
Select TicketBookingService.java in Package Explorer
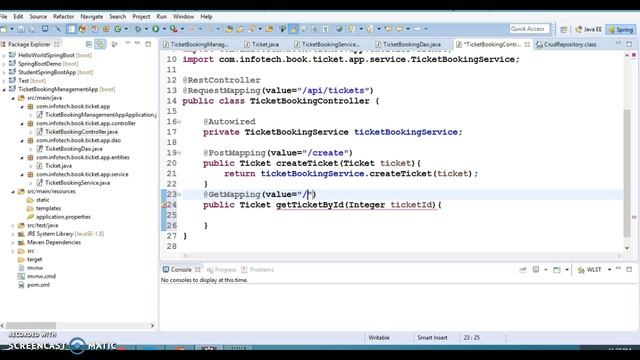point(77,183)
